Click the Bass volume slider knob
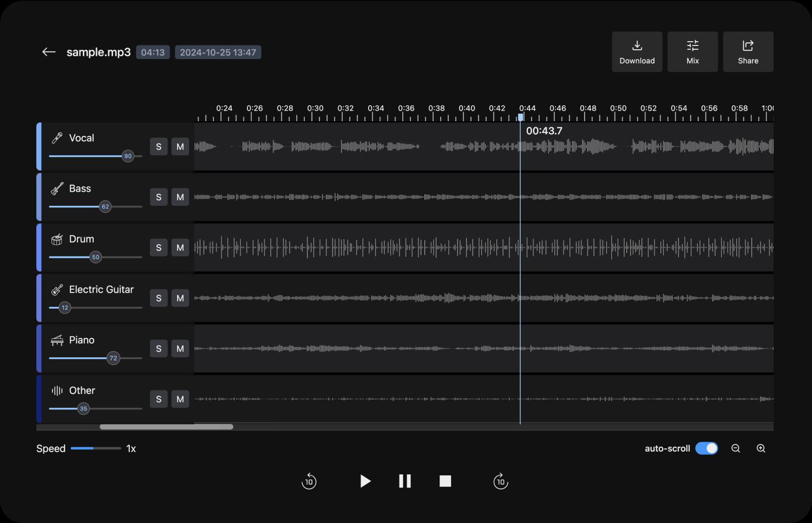Image resolution: width=812 pixels, height=523 pixels. 106,207
